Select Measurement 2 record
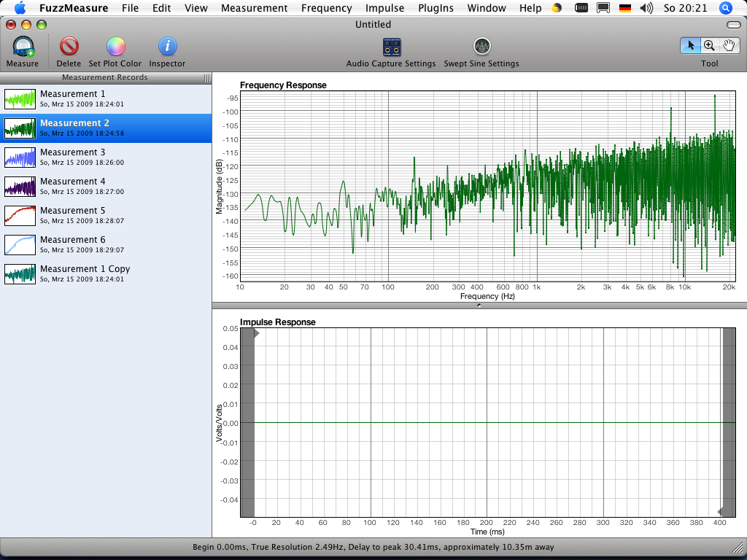Screen dimensions: 747x560 pos(106,128)
